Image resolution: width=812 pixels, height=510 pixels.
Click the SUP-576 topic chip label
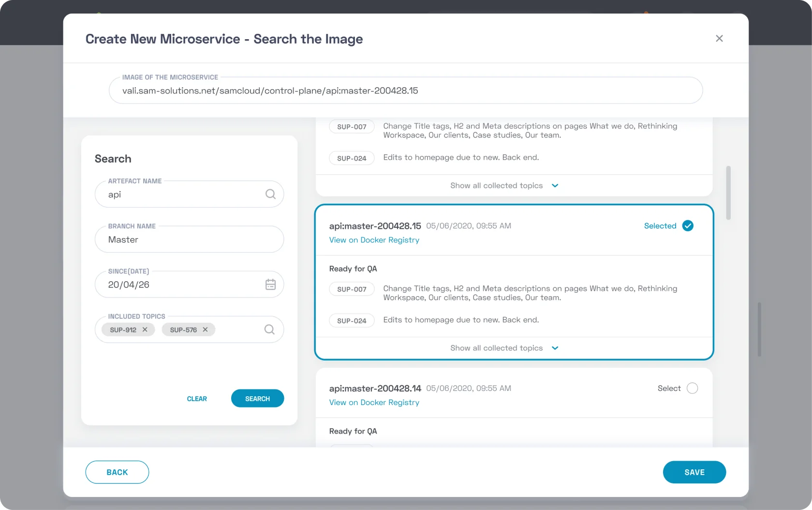(x=183, y=330)
